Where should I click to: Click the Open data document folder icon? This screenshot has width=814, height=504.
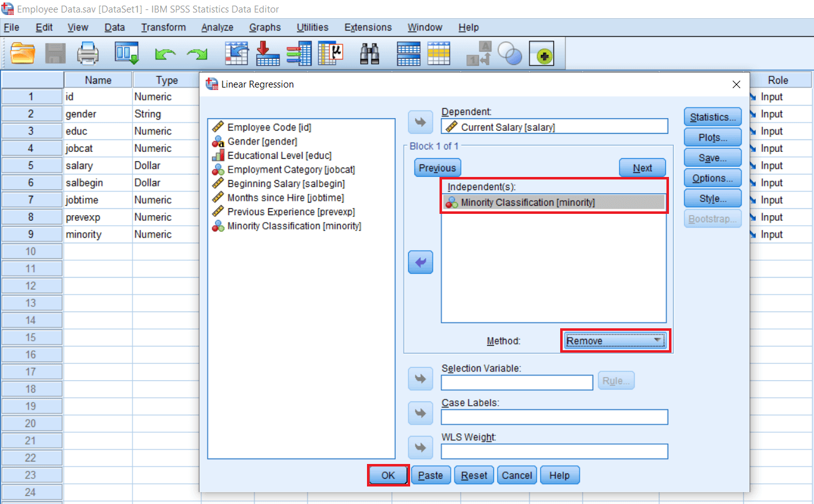pos(23,53)
